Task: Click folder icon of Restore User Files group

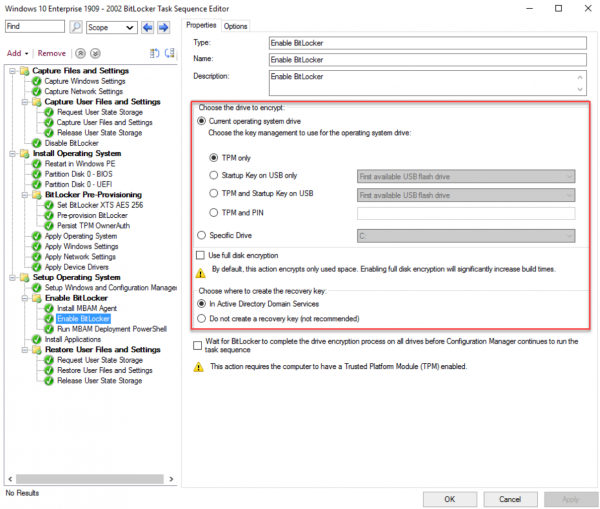Action: 37,350
